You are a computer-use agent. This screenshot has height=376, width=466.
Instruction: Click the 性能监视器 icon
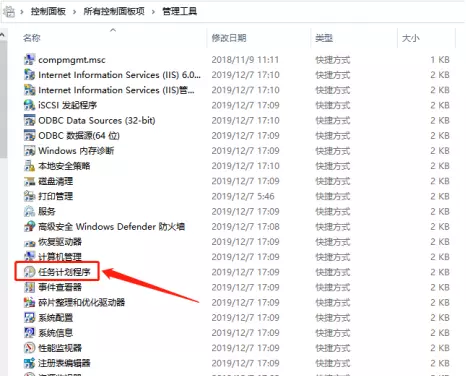point(29,348)
